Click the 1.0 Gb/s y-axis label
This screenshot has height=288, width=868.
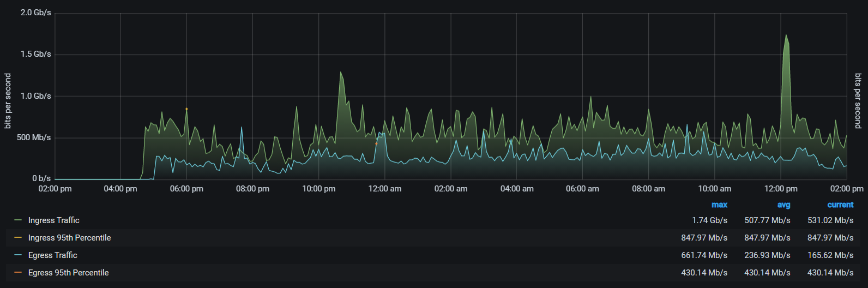pyautogui.click(x=36, y=96)
